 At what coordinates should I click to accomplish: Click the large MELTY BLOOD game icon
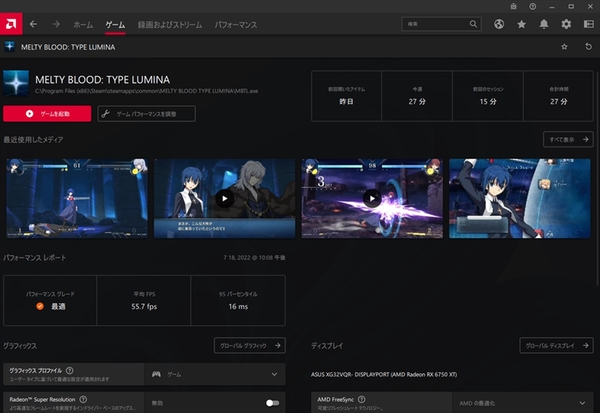16,83
